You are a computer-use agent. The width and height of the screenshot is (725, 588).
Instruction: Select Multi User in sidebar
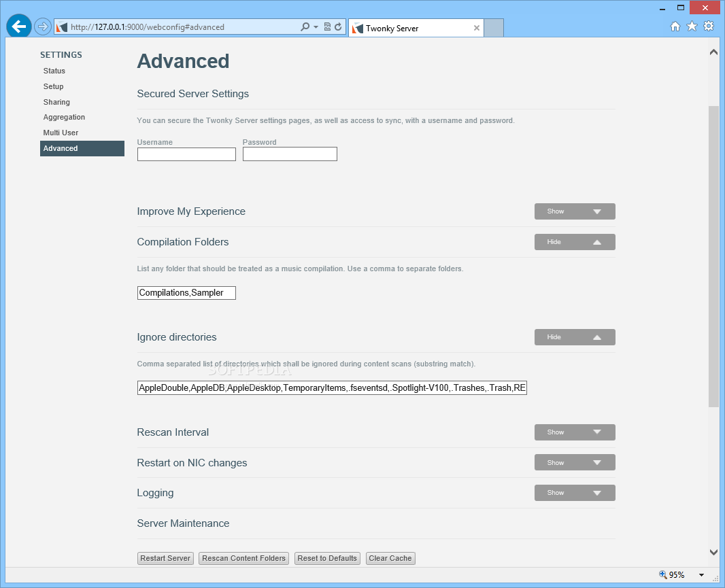point(61,133)
